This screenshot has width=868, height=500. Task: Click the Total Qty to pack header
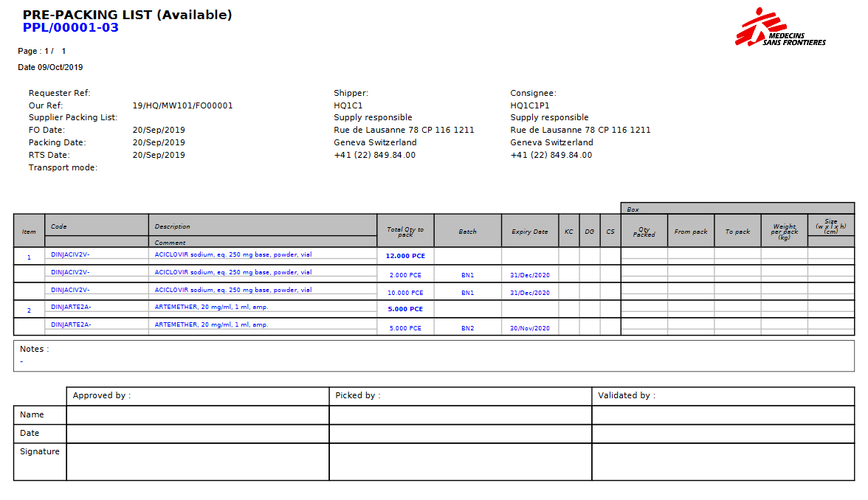[405, 232]
